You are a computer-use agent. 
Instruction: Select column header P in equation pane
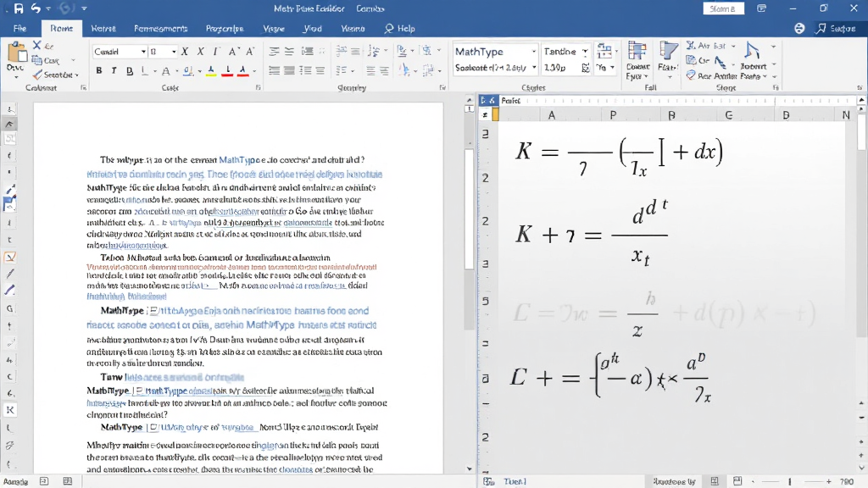click(613, 115)
